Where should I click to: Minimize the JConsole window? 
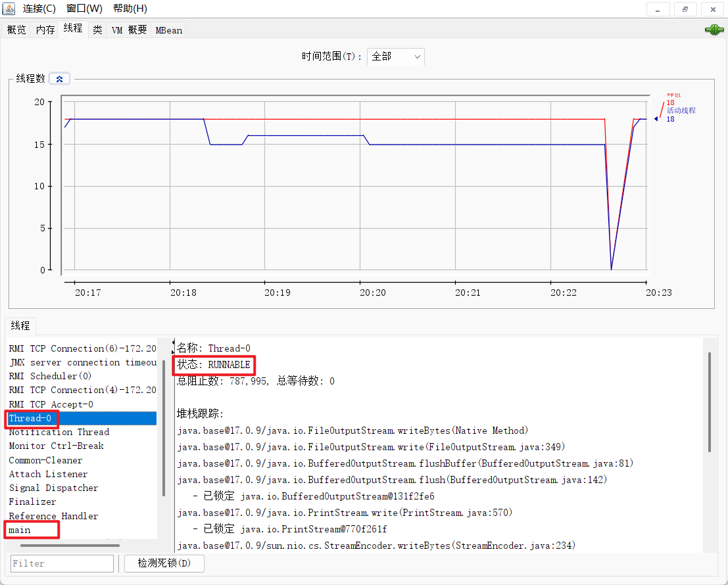(658, 9)
